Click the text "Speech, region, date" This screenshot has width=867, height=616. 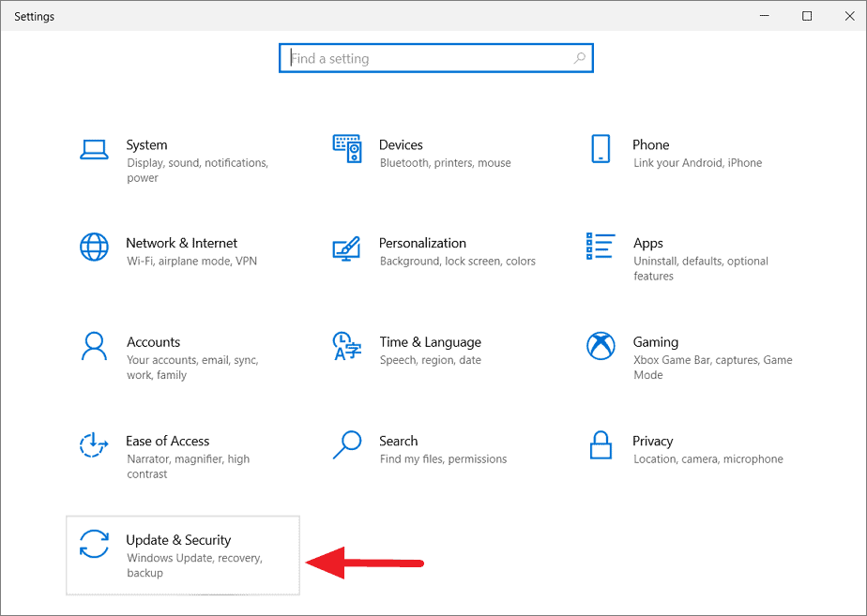tap(430, 360)
